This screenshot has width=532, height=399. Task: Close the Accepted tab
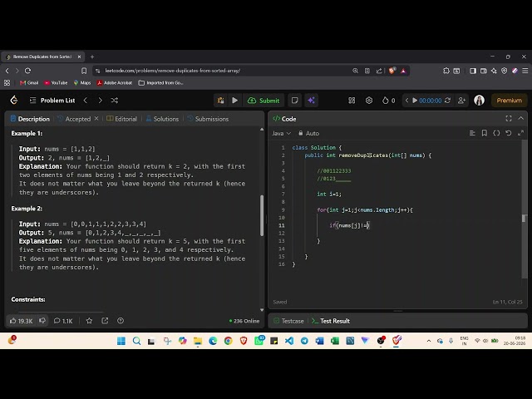(x=96, y=118)
